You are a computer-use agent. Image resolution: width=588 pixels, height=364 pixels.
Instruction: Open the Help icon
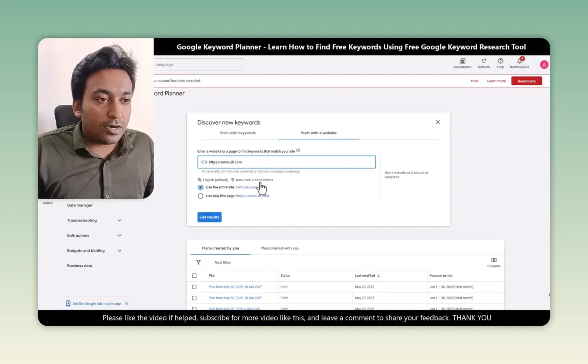[x=500, y=61]
